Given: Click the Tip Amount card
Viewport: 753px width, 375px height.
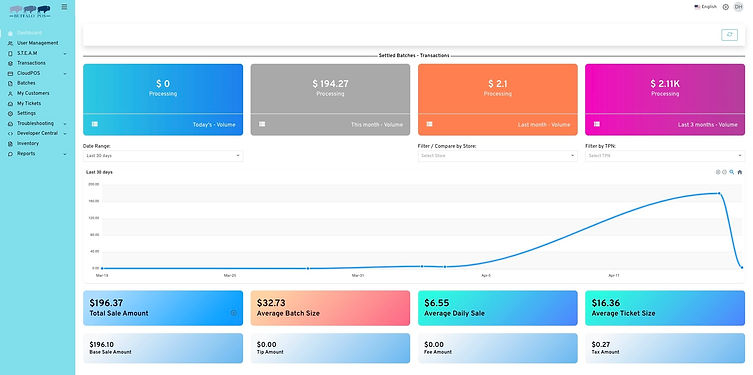Looking at the screenshot, I should click(330, 348).
